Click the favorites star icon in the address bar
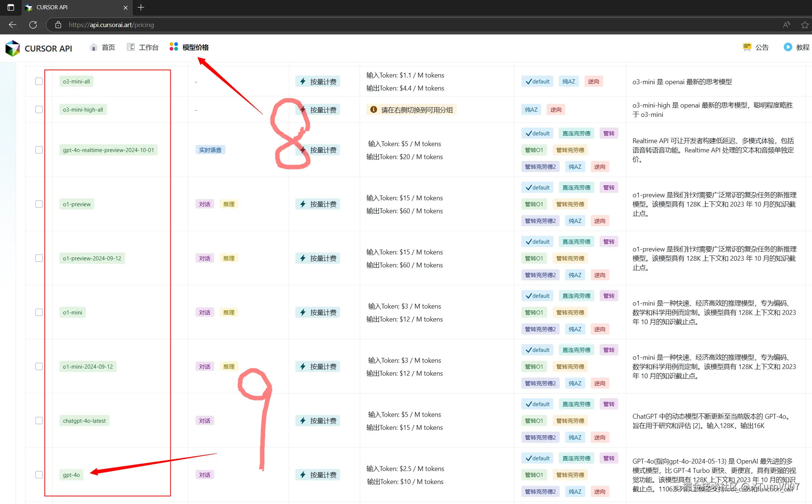 pos(805,25)
